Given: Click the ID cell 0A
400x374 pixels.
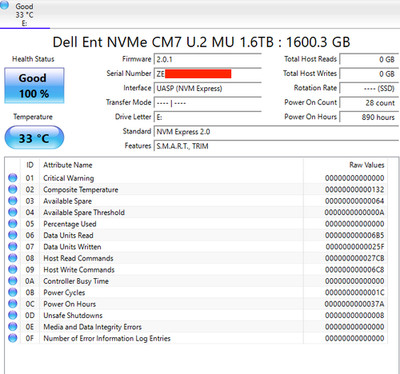Looking at the screenshot, I should click(30, 281).
